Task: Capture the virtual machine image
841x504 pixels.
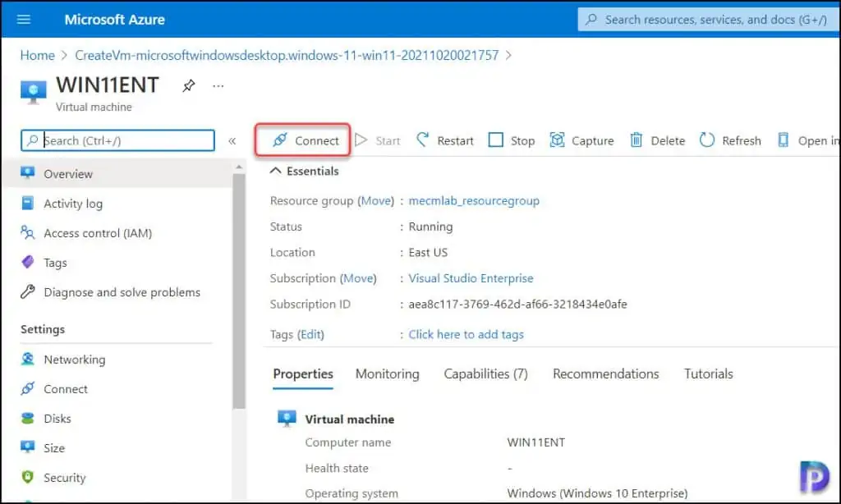Action: pos(582,140)
